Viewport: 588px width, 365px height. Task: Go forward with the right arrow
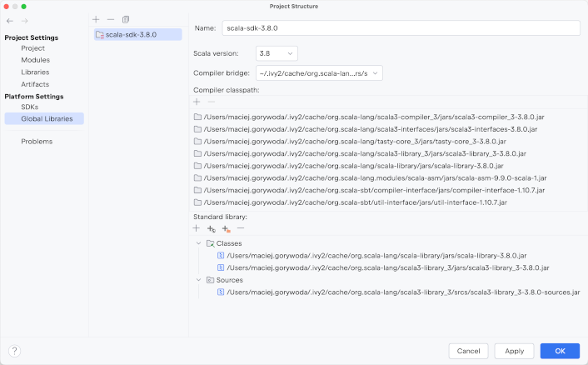pyautogui.click(x=25, y=21)
